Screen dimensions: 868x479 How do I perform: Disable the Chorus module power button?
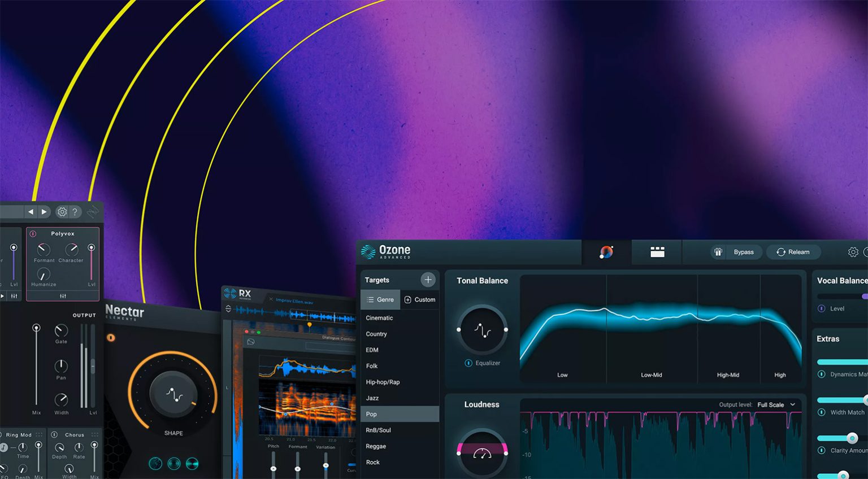coord(54,435)
